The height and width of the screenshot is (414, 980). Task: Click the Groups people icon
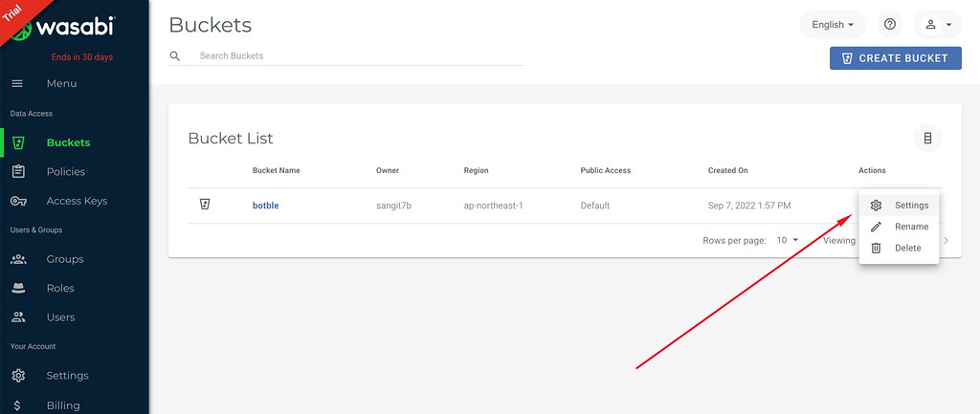[19, 258]
